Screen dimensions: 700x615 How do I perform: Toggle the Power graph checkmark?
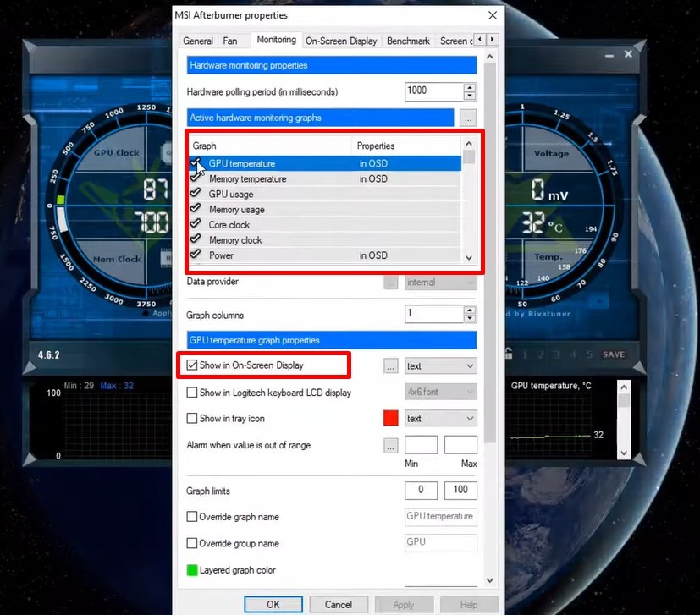tap(196, 255)
